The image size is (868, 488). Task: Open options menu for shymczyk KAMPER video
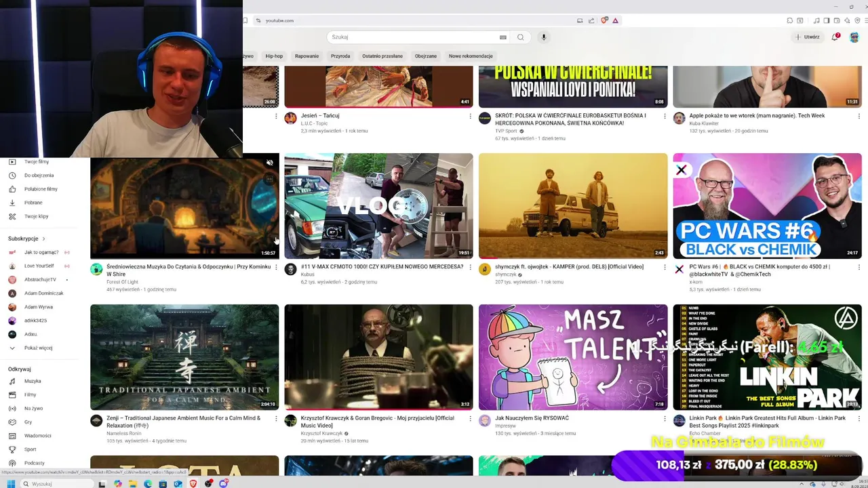point(665,267)
